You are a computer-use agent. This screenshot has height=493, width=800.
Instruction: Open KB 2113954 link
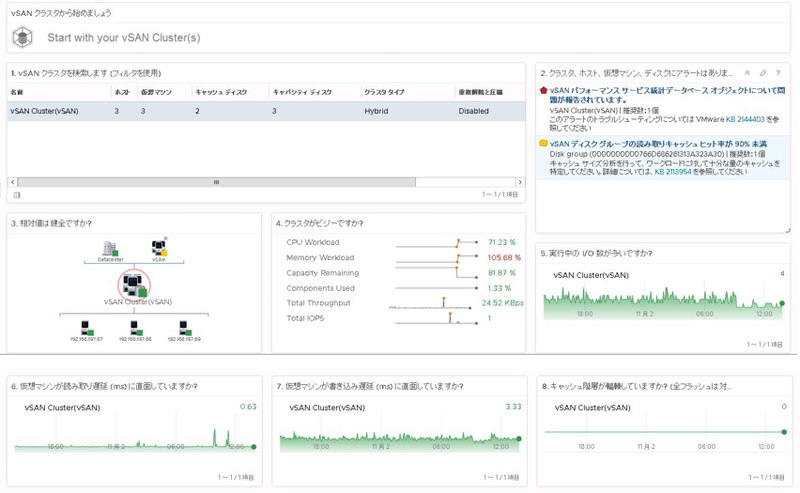click(x=672, y=172)
